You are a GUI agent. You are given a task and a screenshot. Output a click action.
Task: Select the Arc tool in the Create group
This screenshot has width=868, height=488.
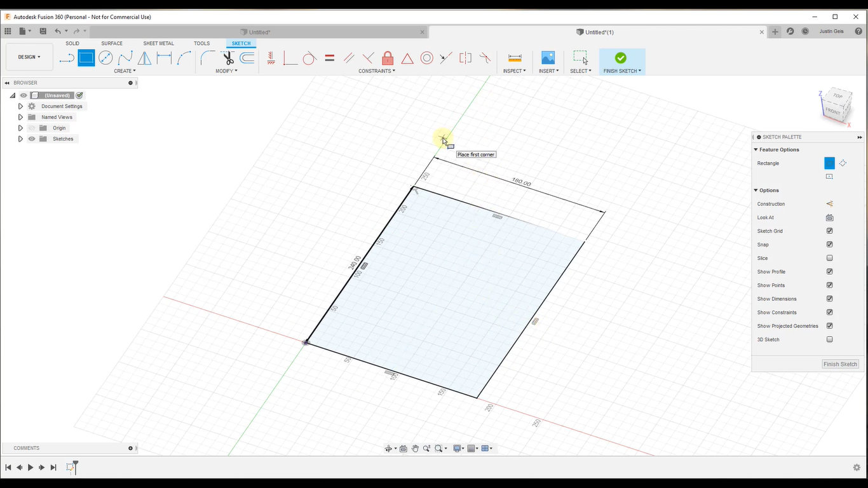pos(184,58)
